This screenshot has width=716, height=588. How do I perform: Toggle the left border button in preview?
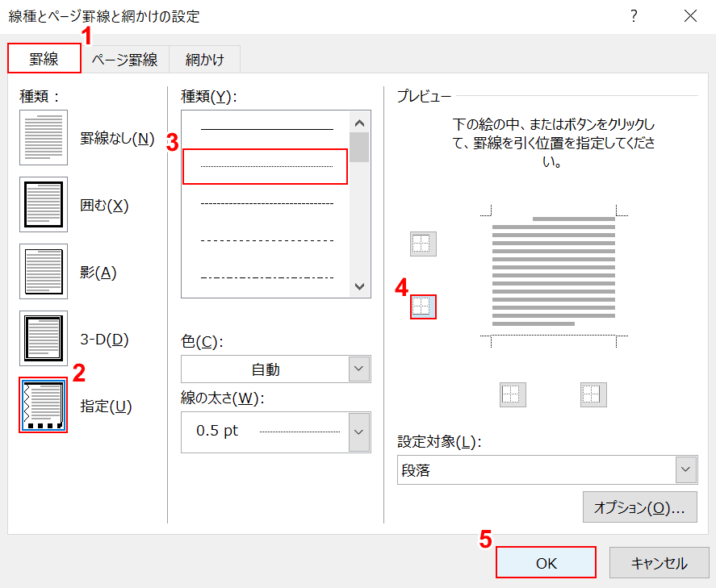click(513, 394)
